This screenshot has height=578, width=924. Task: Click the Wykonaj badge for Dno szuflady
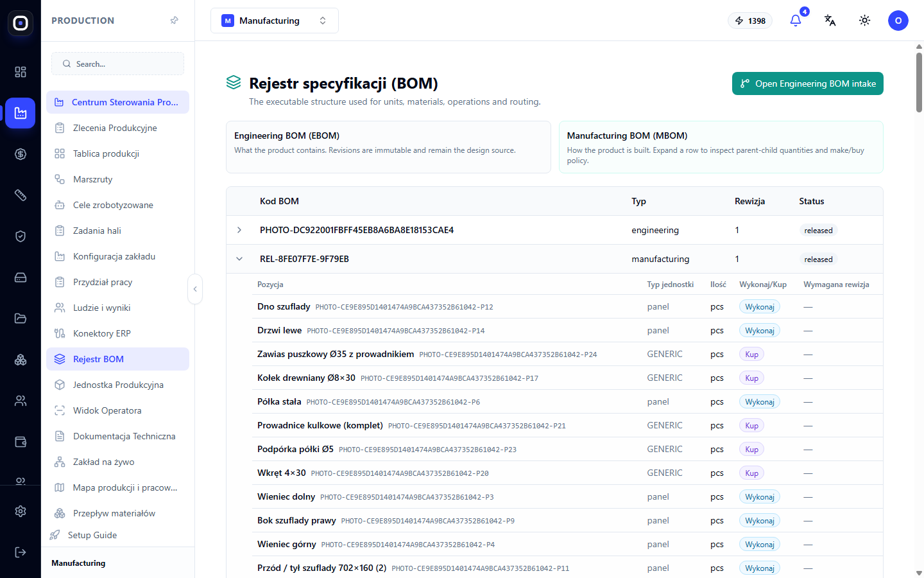(760, 307)
